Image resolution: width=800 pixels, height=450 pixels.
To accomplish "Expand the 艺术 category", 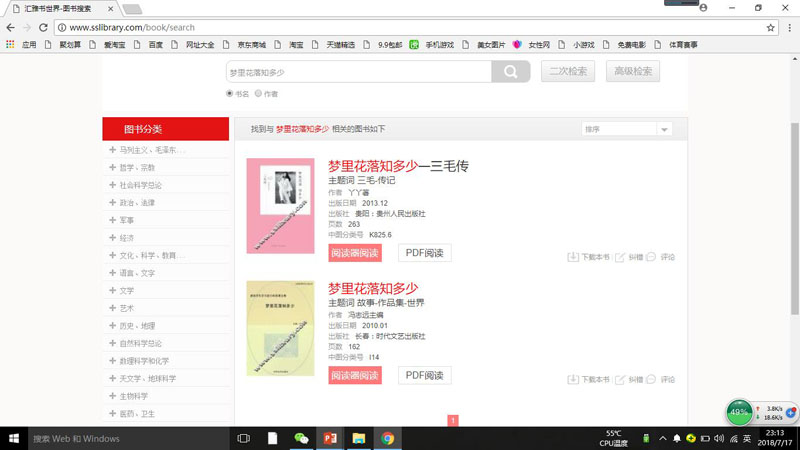I will 112,308.
